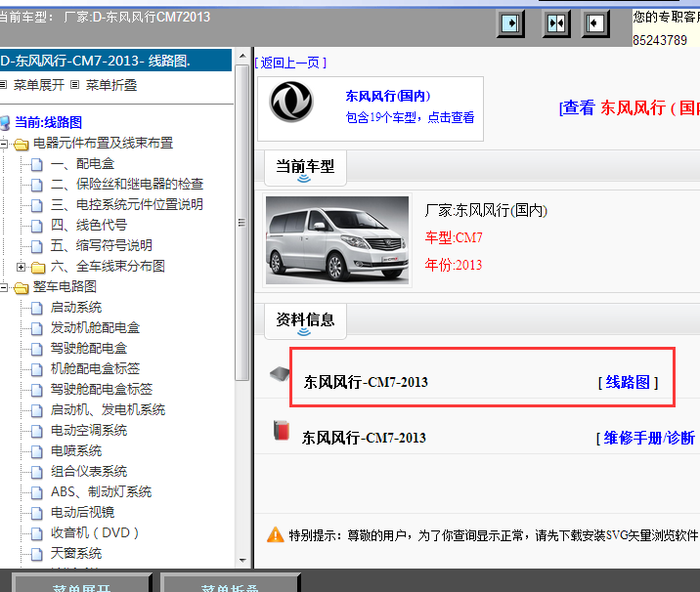Click the 车型:CM7 red text
700x592 pixels.
pyautogui.click(x=454, y=237)
